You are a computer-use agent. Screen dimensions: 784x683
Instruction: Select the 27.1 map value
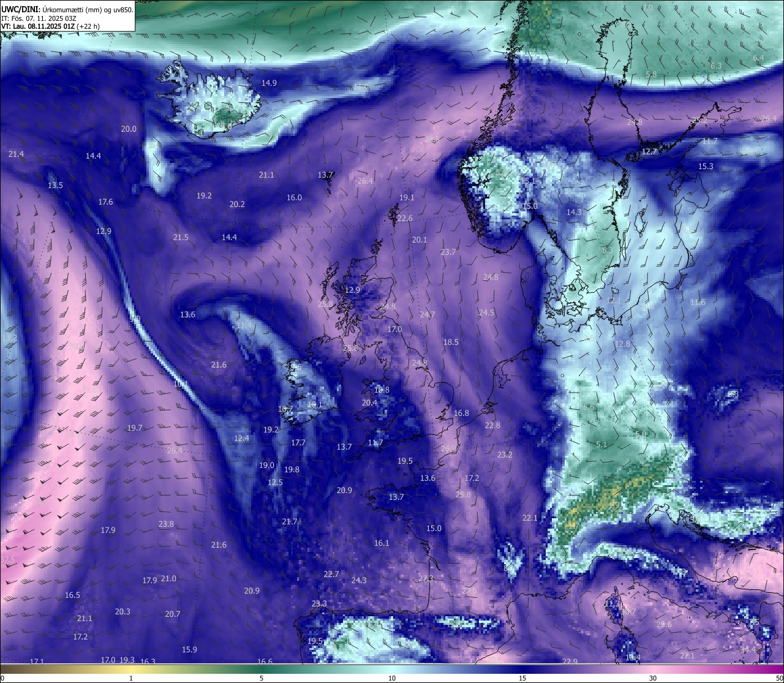click(687, 655)
